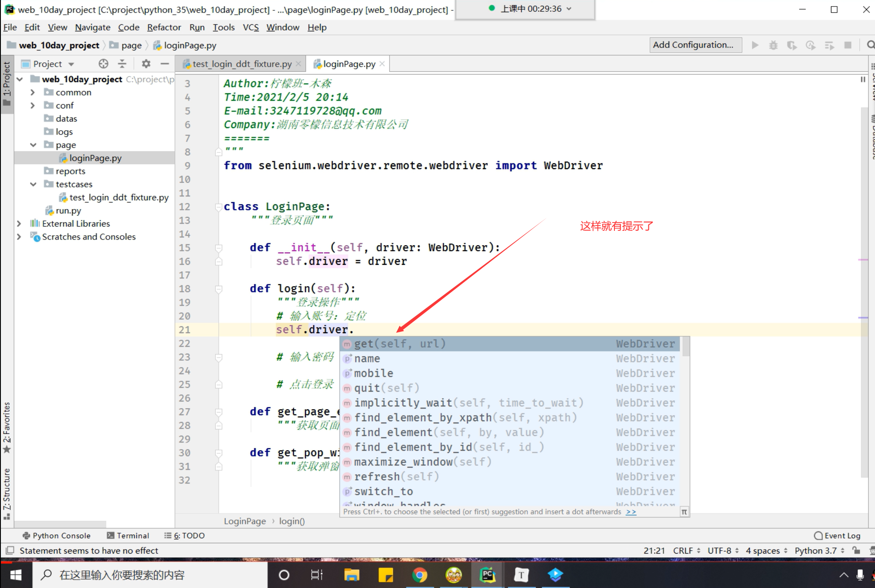
Task: Open the Terminal tool window
Action: [128, 536]
